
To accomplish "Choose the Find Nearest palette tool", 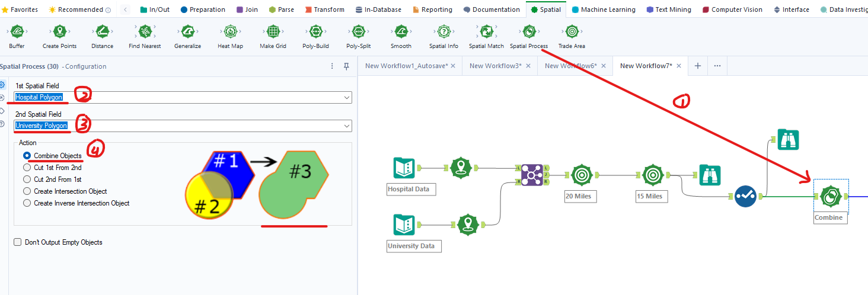I will [145, 36].
